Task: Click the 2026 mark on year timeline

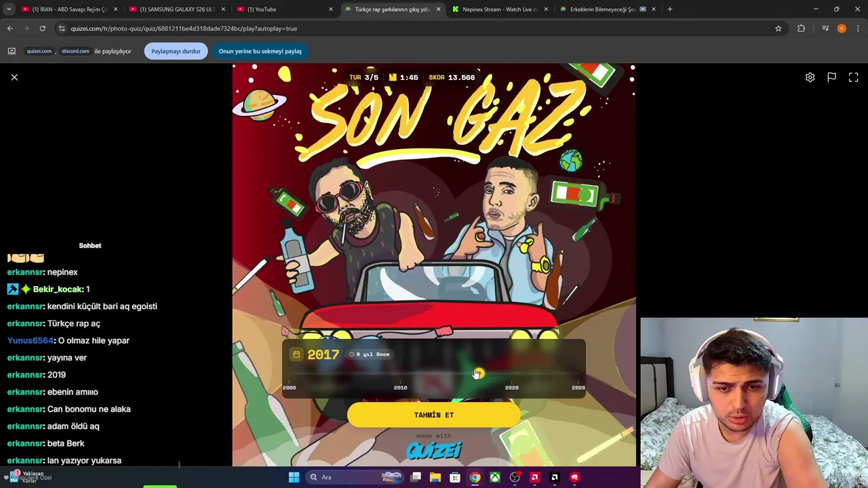Action: 578,388
